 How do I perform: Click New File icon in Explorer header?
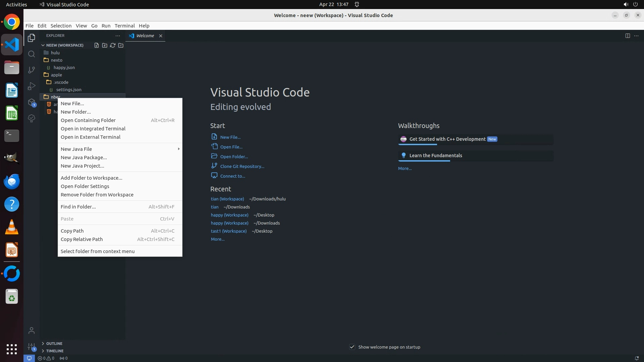[97, 45]
